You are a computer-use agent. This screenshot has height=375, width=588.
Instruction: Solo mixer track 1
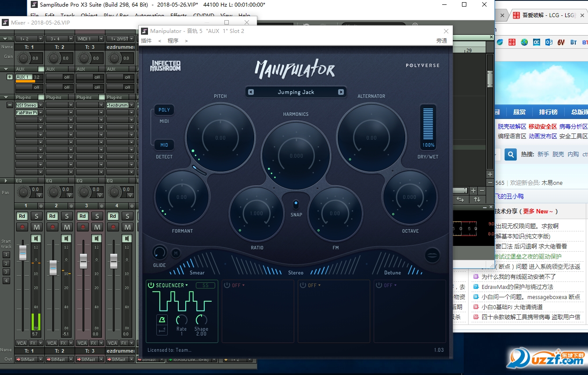pos(36,216)
